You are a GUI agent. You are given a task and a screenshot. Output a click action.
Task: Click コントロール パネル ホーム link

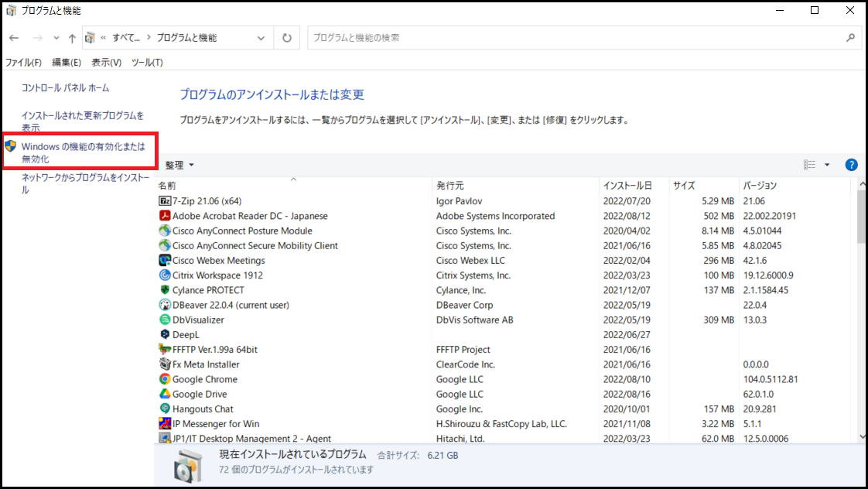point(65,88)
